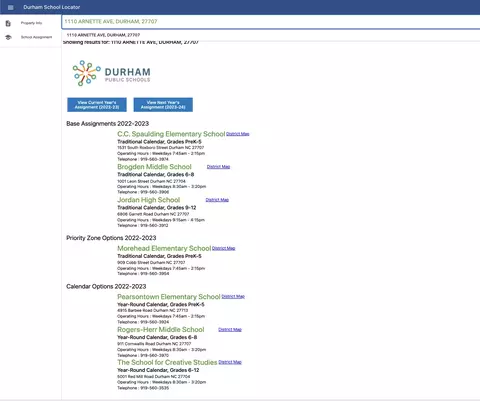The width and height of the screenshot is (480, 401).
Task: Select the 1110 Arnette Ave suggestion
Action: pyautogui.click(x=103, y=35)
